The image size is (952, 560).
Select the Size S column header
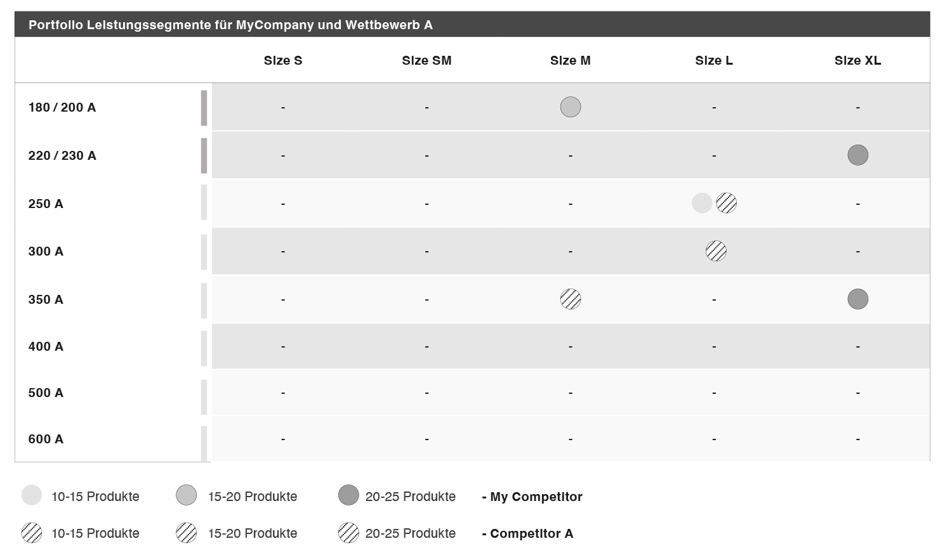click(x=283, y=61)
